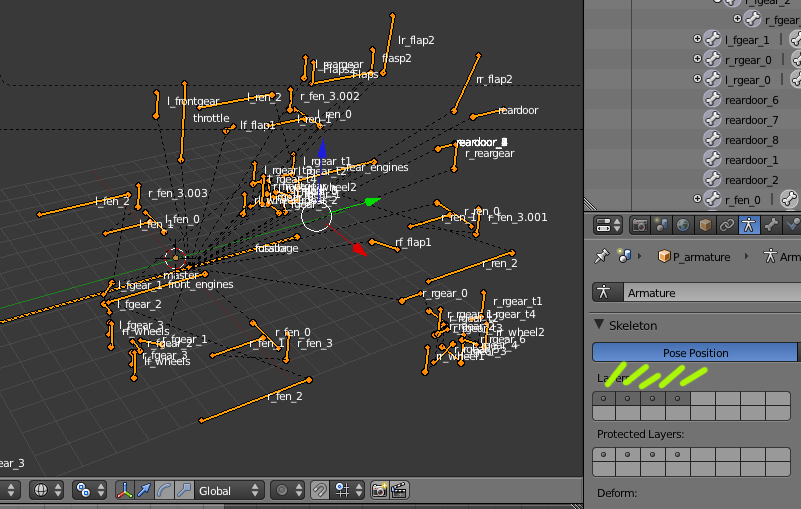Pin the properties context with the pushpin icon

pyautogui.click(x=602, y=256)
